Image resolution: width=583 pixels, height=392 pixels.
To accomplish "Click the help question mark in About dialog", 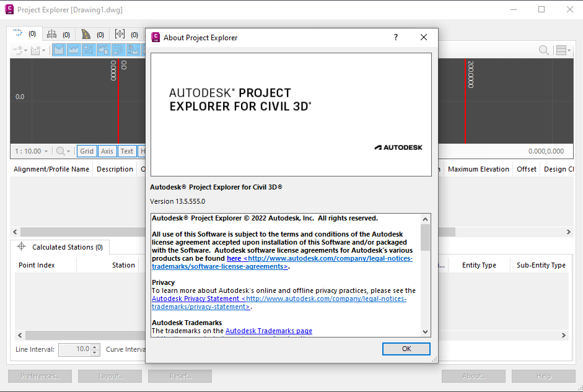I will (396, 37).
